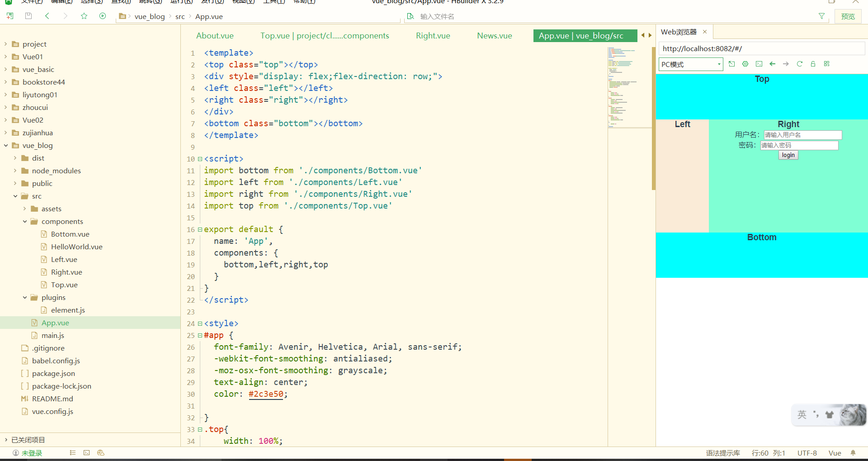Screen dimensions: 868x461
Task: Click the 密码 password input in preview
Action: (799, 145)
